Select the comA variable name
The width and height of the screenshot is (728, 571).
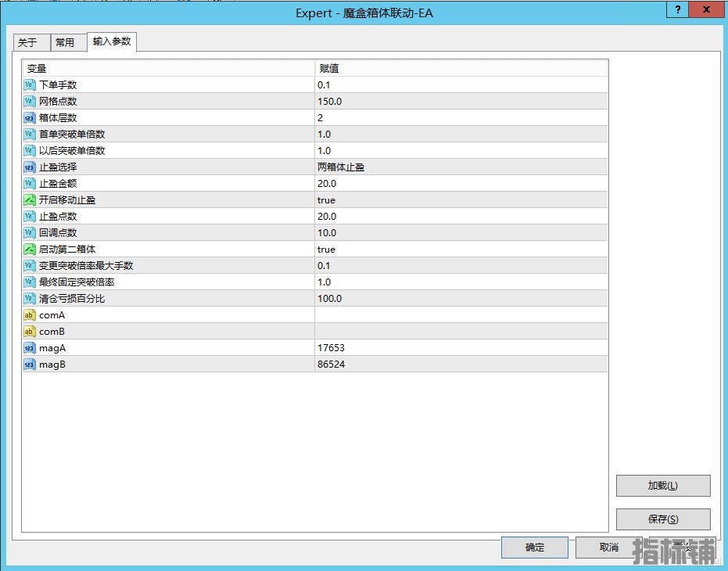[52, 315]
